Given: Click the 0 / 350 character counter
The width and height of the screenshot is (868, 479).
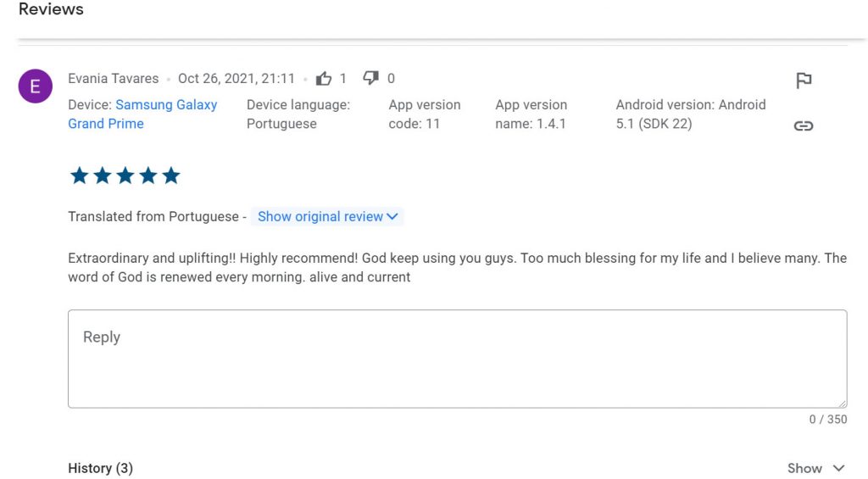Looking at the screenshot, I should click(x=827, y=419).
